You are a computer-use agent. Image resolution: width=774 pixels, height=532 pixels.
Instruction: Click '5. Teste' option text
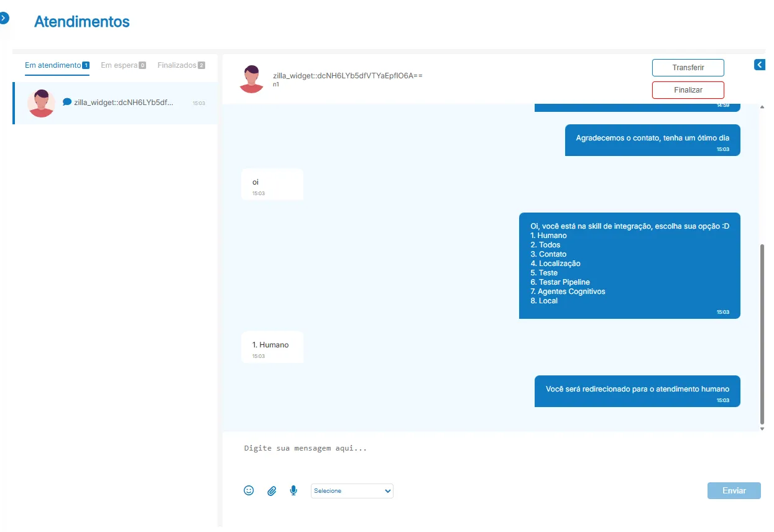click(x=544, y=273)
